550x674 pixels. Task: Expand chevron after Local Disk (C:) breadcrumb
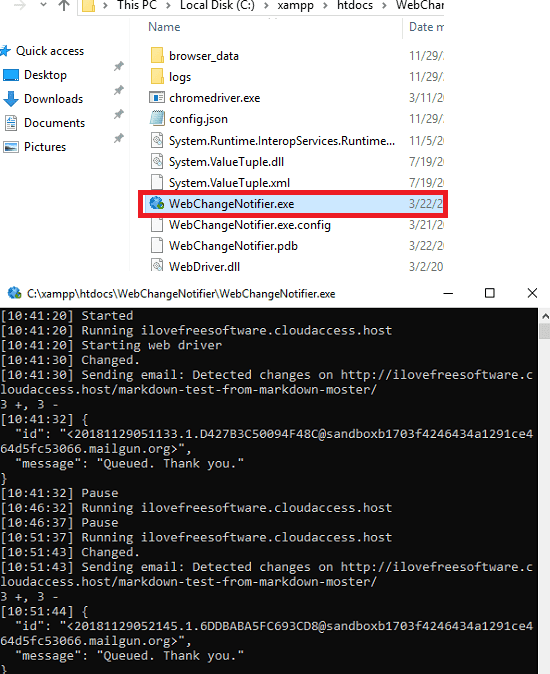click(x=266, y=6)
